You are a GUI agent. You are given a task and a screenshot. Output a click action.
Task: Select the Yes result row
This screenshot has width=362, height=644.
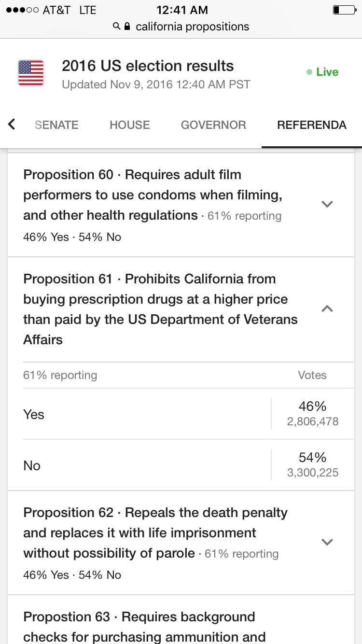coord(181,414)
